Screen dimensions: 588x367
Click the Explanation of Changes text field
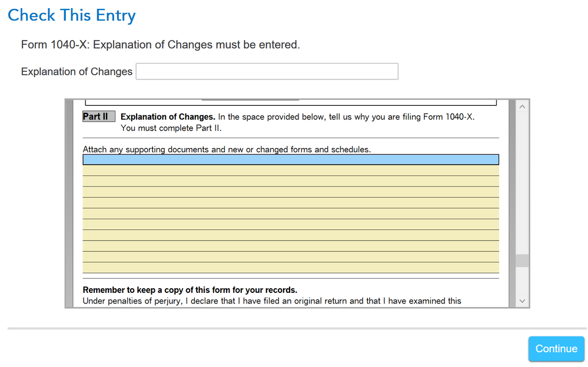(x=267, y=71)
